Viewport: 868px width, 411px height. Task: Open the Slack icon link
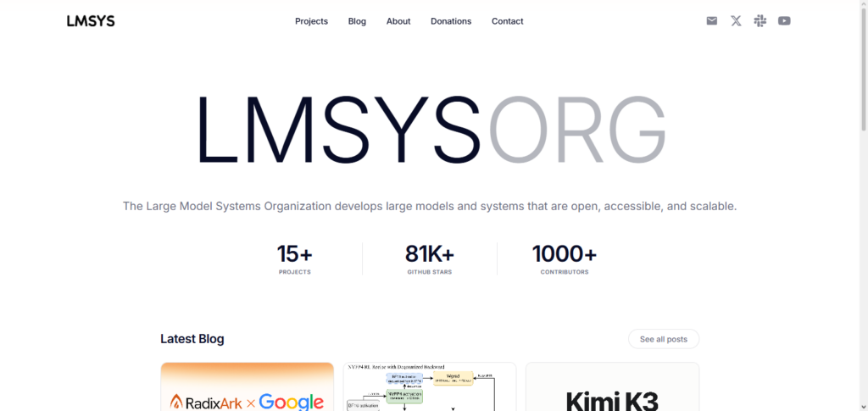(x=760, y=21)
